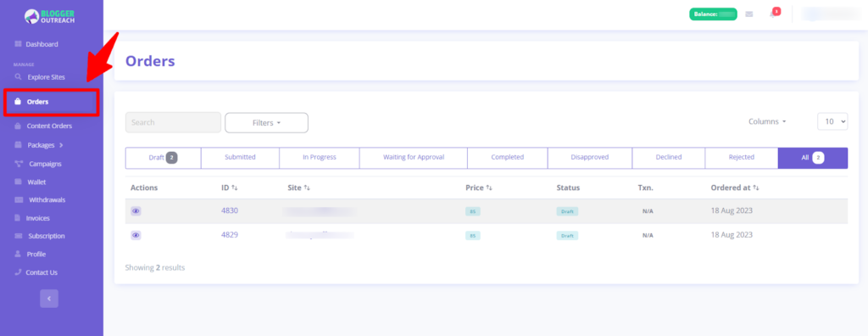
Task: Collapse the sidebar with the arrow button
Action: pyautogui.click(x=48, y=299)
